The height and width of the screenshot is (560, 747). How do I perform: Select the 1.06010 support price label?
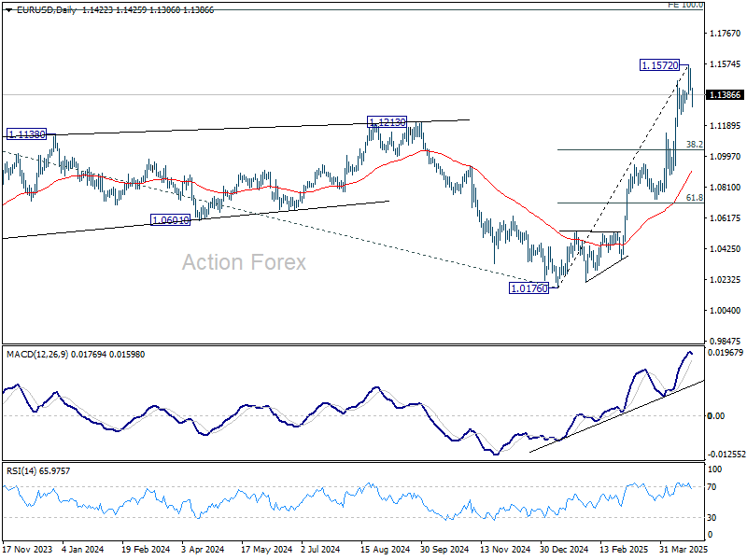(171, 220)
